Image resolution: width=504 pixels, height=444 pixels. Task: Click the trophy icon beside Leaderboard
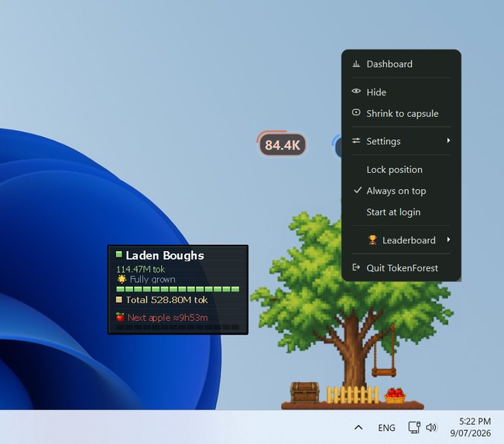coord(372,239)
